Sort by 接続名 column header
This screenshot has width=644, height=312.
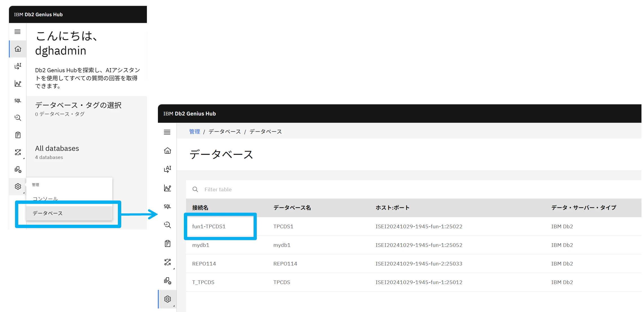tap(200, 208)
